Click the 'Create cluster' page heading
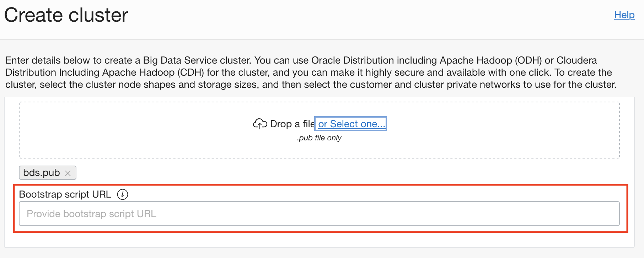644x258 pixels. pyautogui.click(x=66, y=15)
